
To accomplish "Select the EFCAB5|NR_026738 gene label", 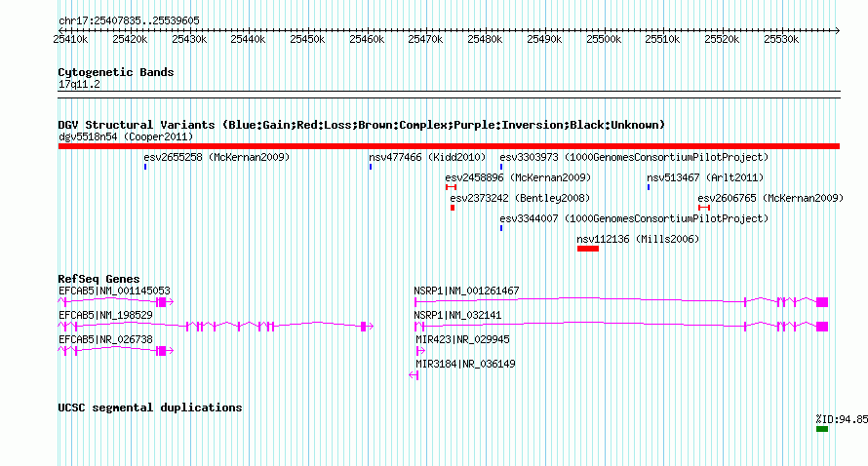I will click(105, 339).
